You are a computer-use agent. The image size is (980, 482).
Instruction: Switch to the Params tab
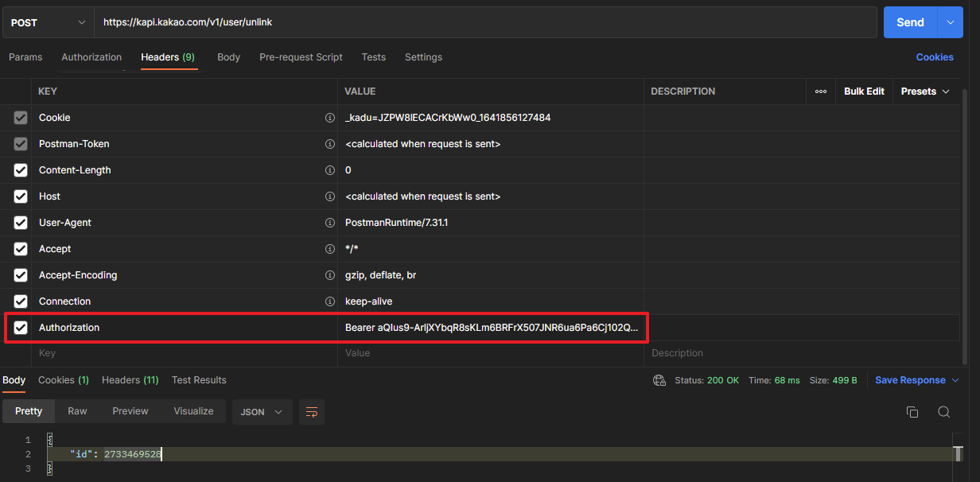[x=25, y=57]
